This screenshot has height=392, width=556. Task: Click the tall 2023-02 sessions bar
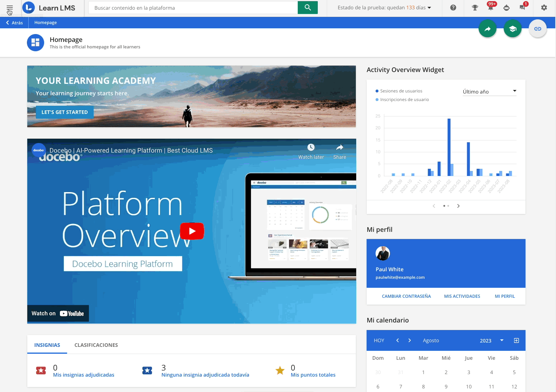point(449,147)
